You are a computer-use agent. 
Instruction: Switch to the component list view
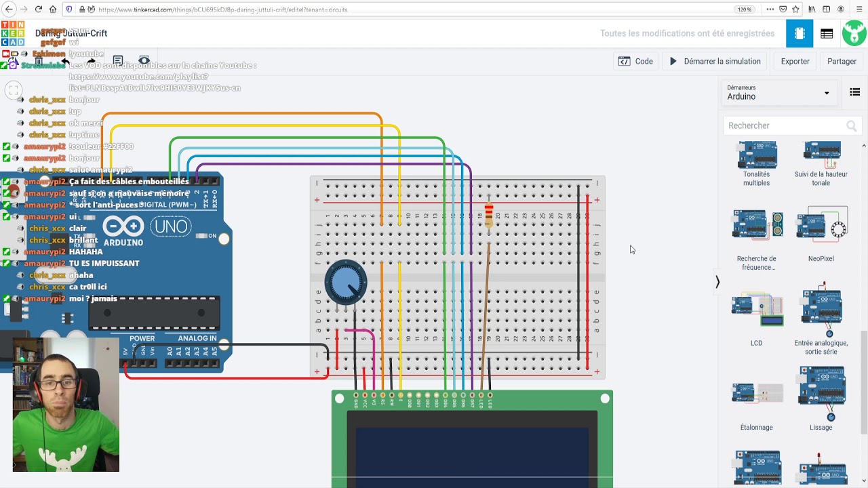point(827,34)
